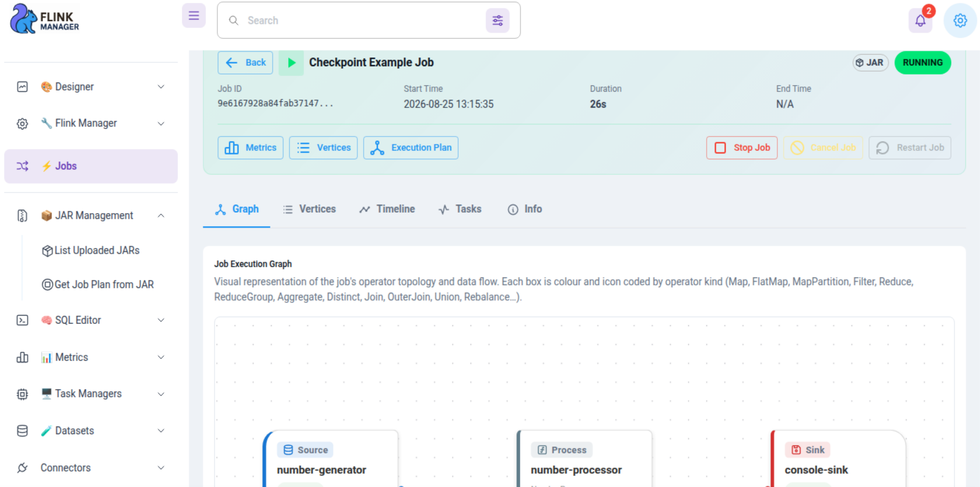Screen dimensions: 980x487
Task: Expand the Connectors menu chevron
Action: coord(161,468)
